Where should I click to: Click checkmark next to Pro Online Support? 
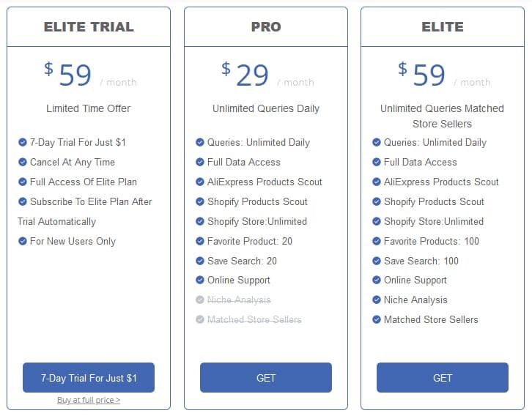(x=200, y=280)
